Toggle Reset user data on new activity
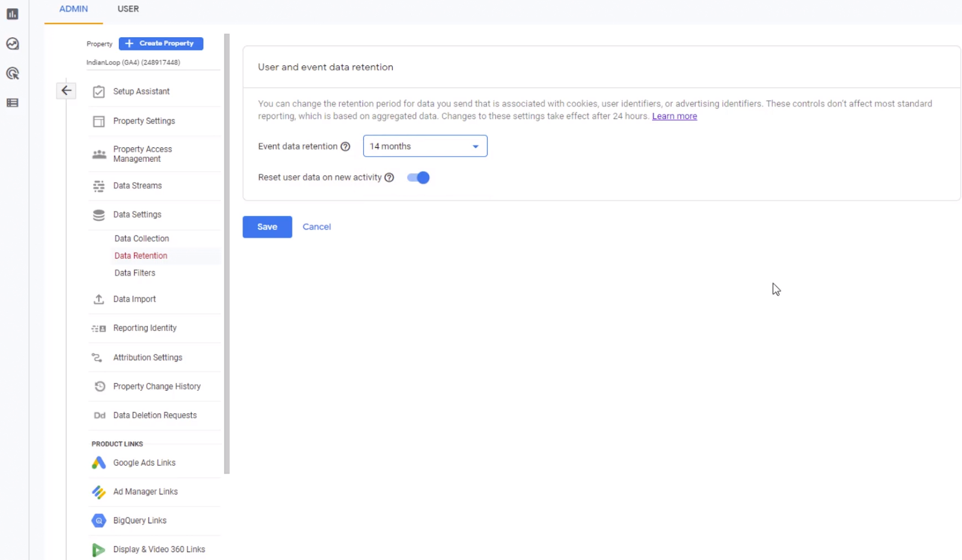The width and height of the screenshot is (962, 560). coord(418,177)
